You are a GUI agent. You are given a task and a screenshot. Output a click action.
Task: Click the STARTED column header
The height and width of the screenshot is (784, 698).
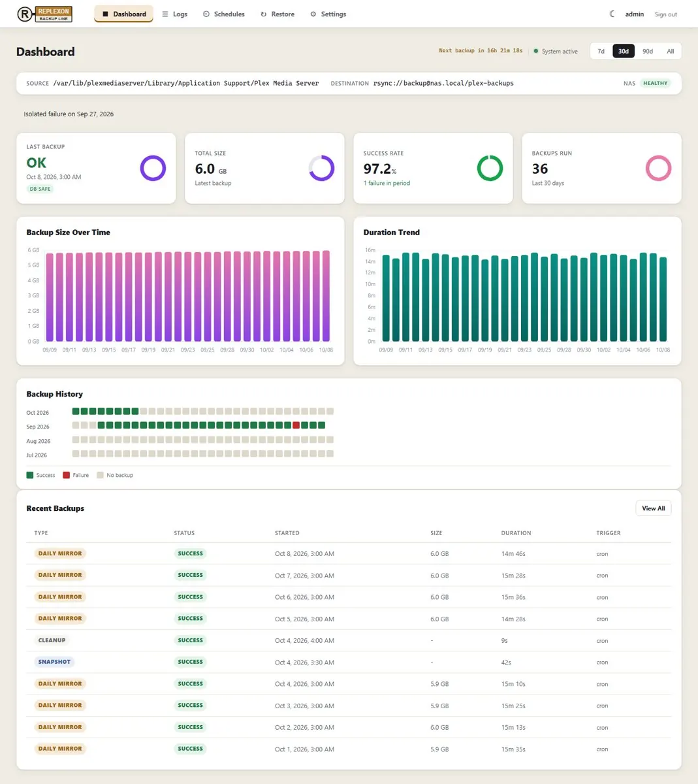287,533
